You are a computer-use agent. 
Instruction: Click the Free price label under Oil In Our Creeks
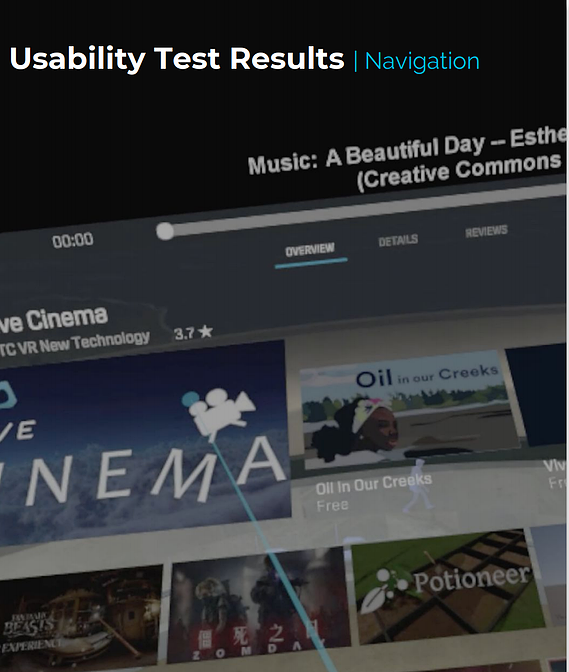pyautogui.click(x=332, y=506)
